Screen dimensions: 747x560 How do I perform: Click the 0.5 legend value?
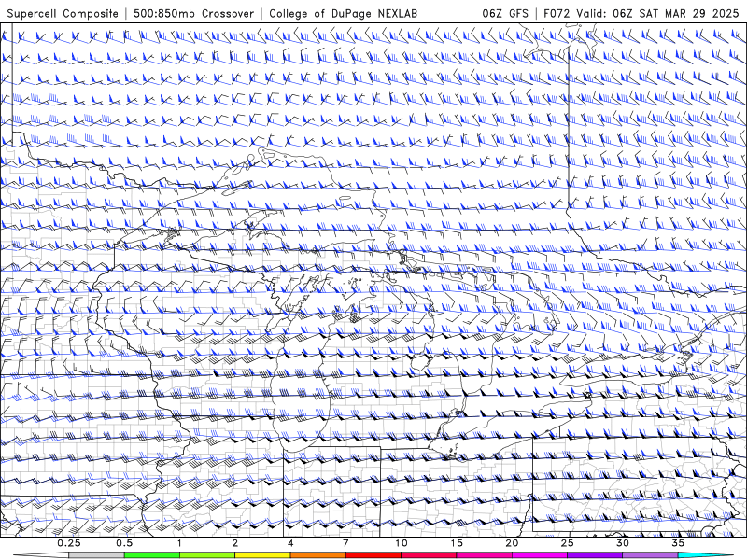coord(124,543)
